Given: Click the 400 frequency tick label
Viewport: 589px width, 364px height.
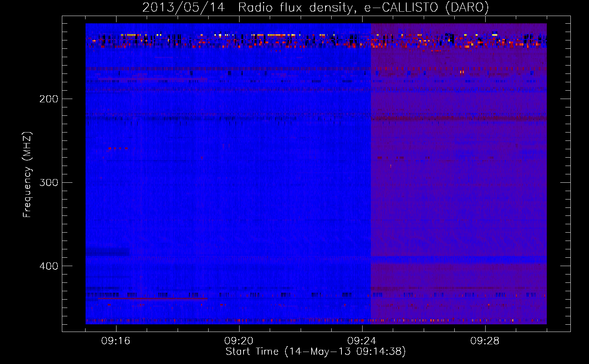Looking at the screenshot, I should tap(49, 266).
